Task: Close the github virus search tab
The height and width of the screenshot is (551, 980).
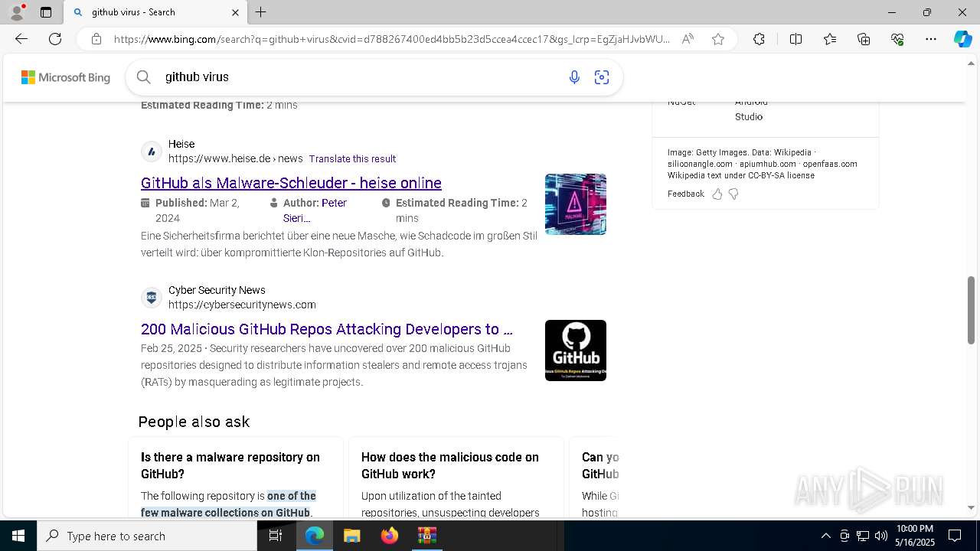Action: coord(235,12)
